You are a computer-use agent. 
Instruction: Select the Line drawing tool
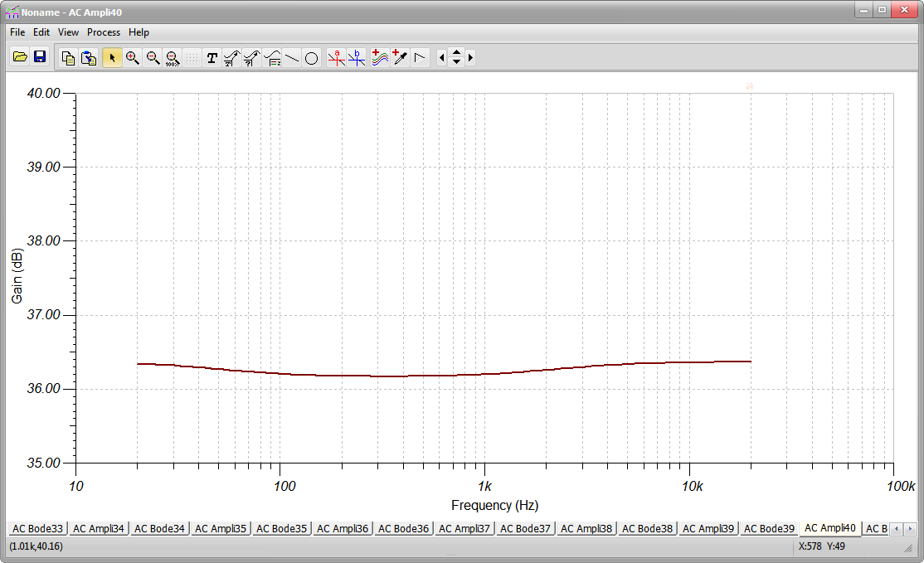pos(292,58)
